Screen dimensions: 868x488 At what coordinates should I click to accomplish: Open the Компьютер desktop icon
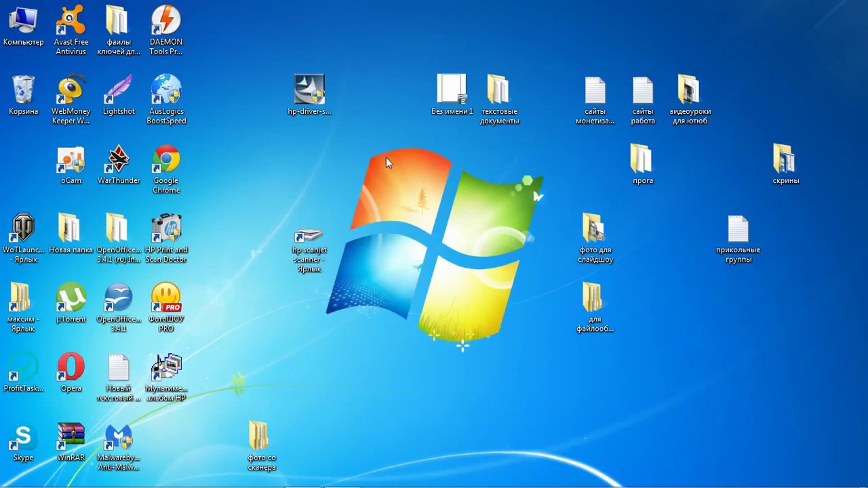click(x=23, y=26)
